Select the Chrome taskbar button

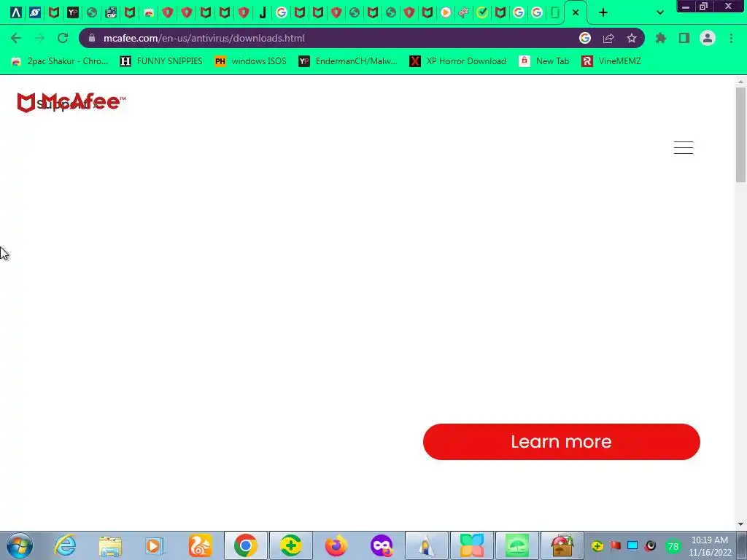(x=245, y=545)
